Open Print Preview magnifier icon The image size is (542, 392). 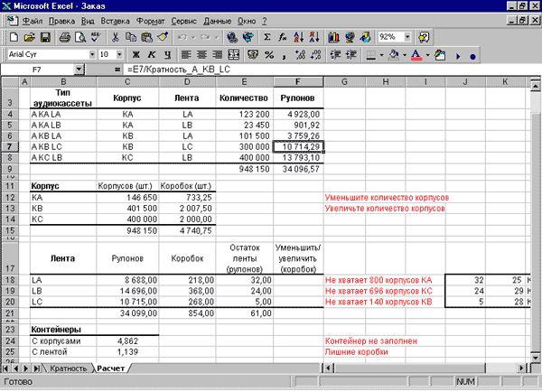[80, 37]
